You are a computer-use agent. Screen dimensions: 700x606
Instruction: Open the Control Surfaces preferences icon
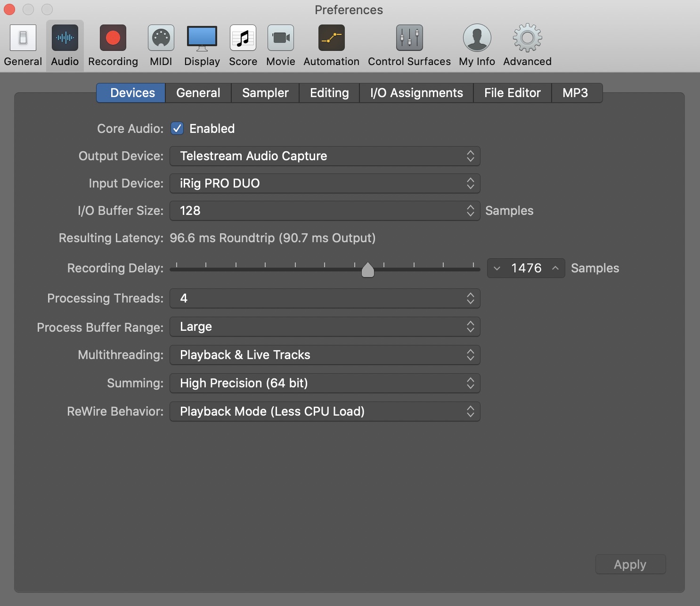[409, 38]
